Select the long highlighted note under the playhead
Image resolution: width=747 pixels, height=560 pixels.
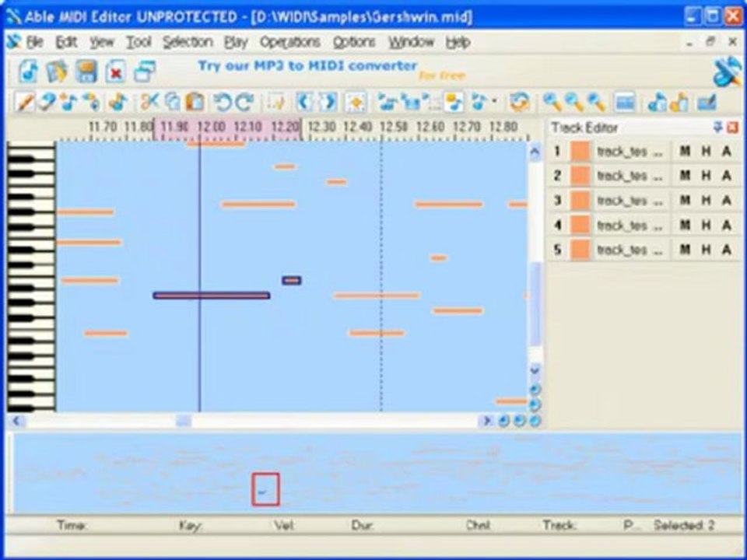212,296
